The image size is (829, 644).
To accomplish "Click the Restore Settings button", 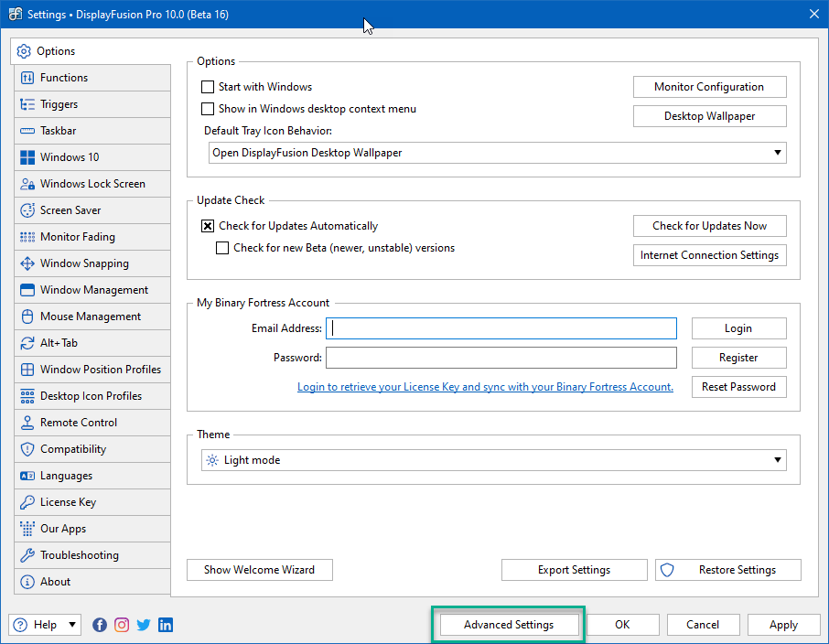I will click(728, 570).
